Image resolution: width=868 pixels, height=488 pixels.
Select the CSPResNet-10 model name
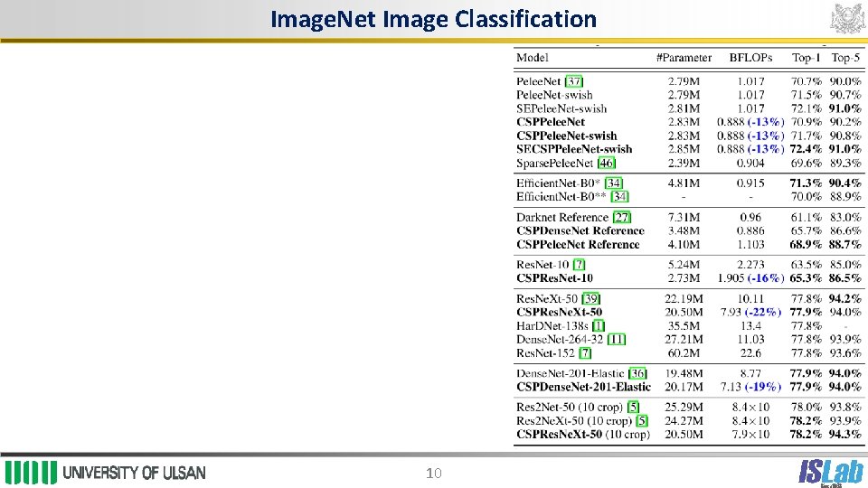point(554,278)
